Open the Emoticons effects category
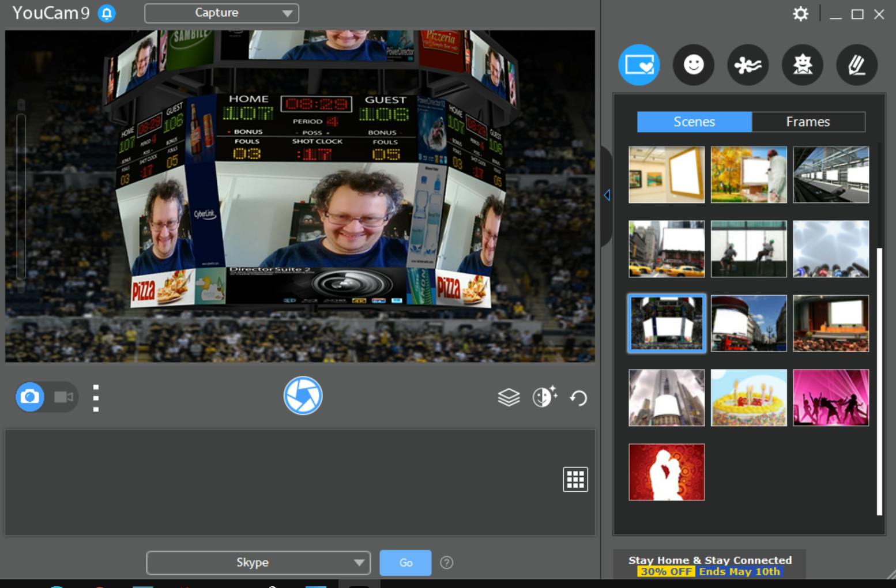This screenshot has height=588, width=896. pyautogui.click(x=694, y=65)
